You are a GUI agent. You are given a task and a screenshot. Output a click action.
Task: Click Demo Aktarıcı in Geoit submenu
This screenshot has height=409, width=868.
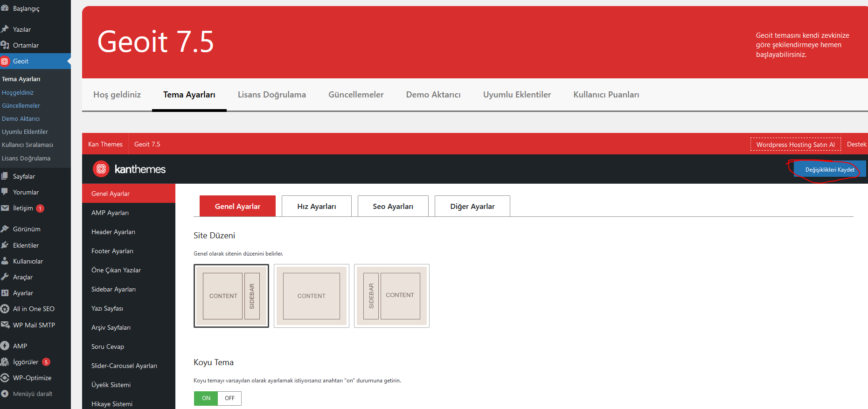[x=21, y=118]
